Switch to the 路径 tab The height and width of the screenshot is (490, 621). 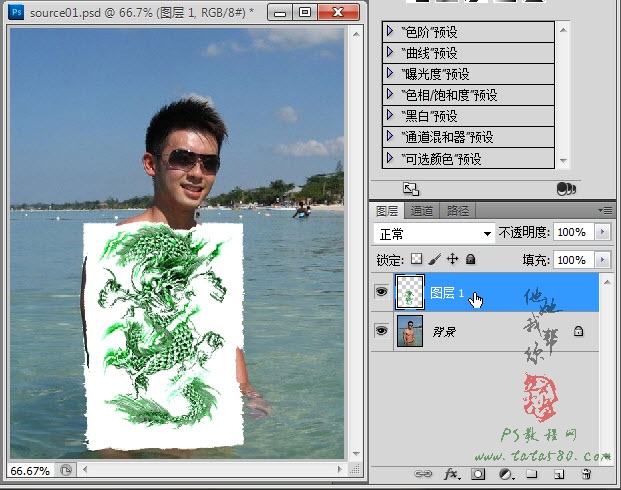point(457,211)
